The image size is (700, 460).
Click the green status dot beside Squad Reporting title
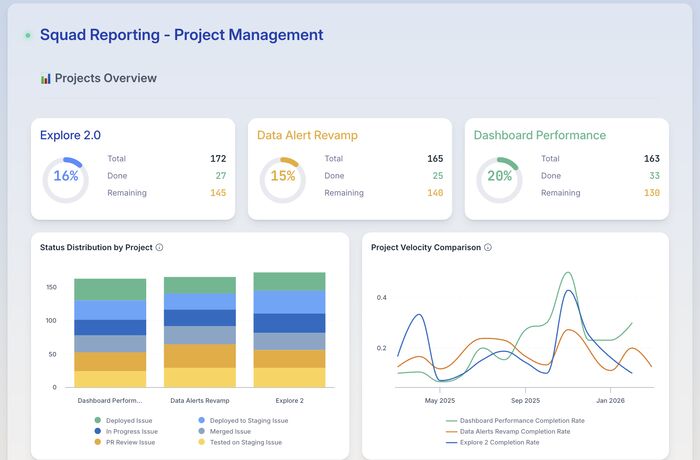(28, 35)
